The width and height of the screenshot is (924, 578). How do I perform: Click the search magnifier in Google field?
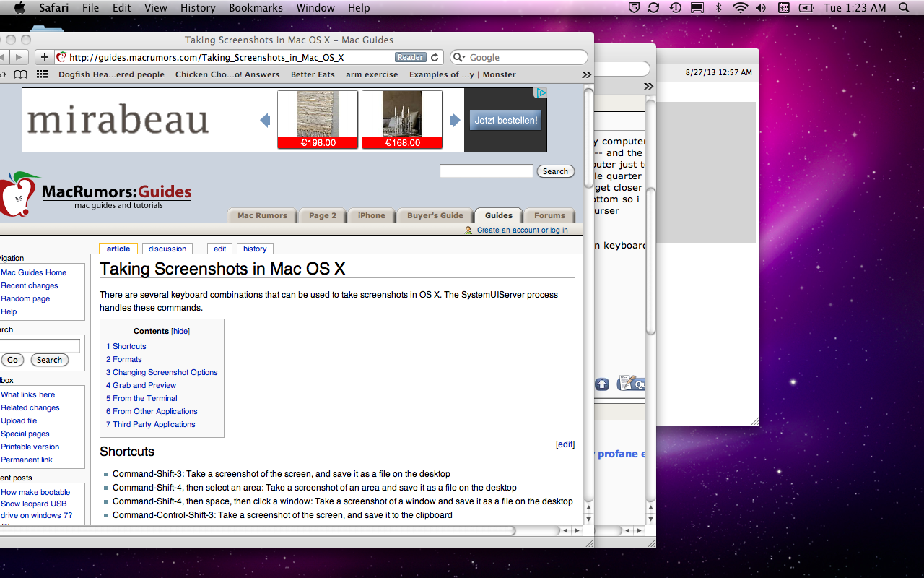(x=459, y=57)
